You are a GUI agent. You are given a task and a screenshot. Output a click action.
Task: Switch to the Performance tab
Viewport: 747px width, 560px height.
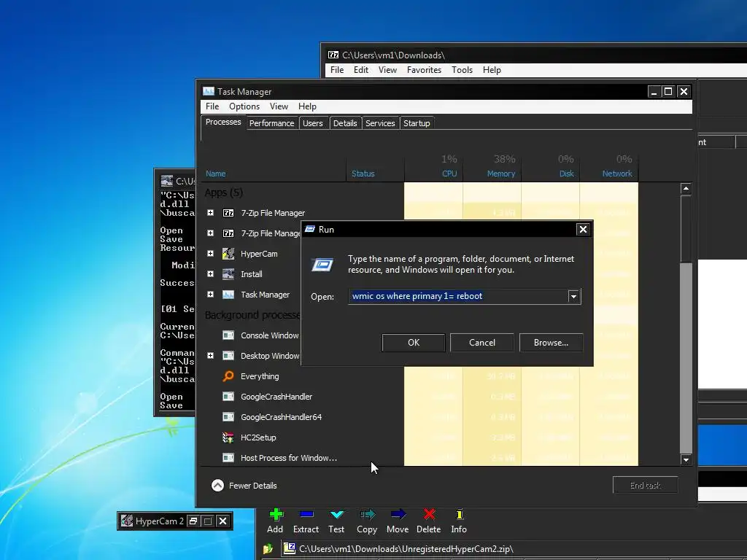(x=271, y=123)
